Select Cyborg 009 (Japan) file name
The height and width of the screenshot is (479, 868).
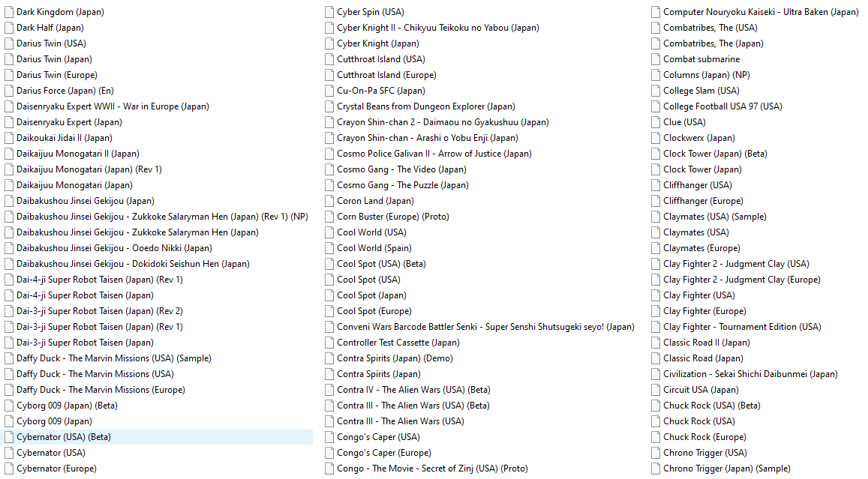click(x=54, y=421)
